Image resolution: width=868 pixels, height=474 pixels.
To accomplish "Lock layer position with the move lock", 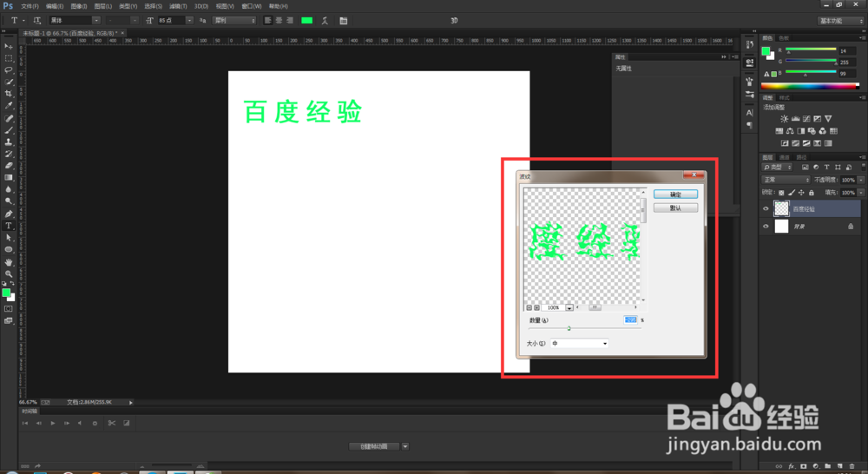I will 801,193.
